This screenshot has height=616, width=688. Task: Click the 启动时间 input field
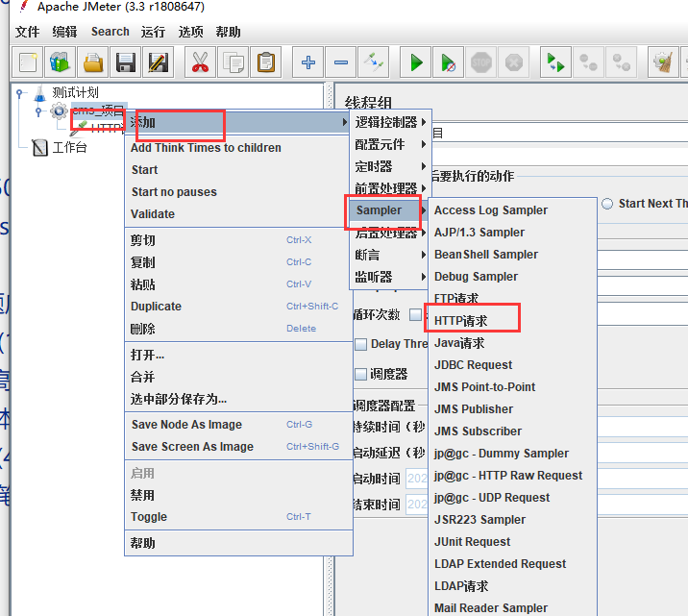pyautogui.click(x=417, y=479)
